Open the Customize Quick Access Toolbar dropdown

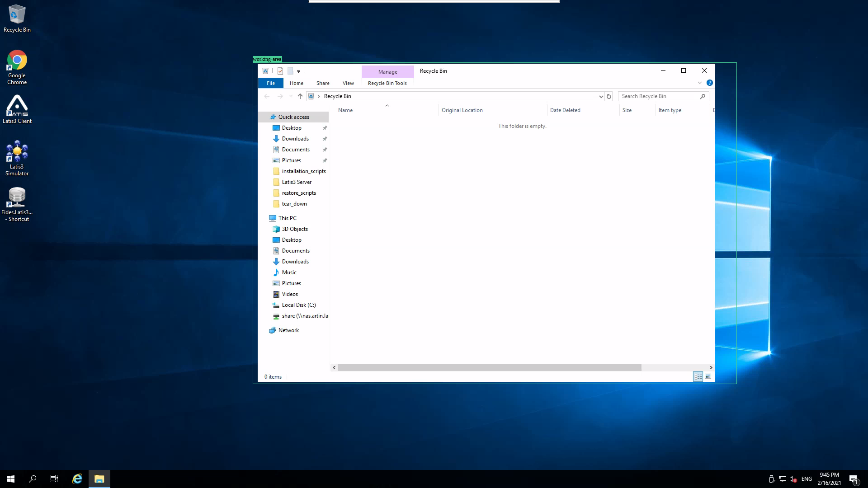pos(298,71)
